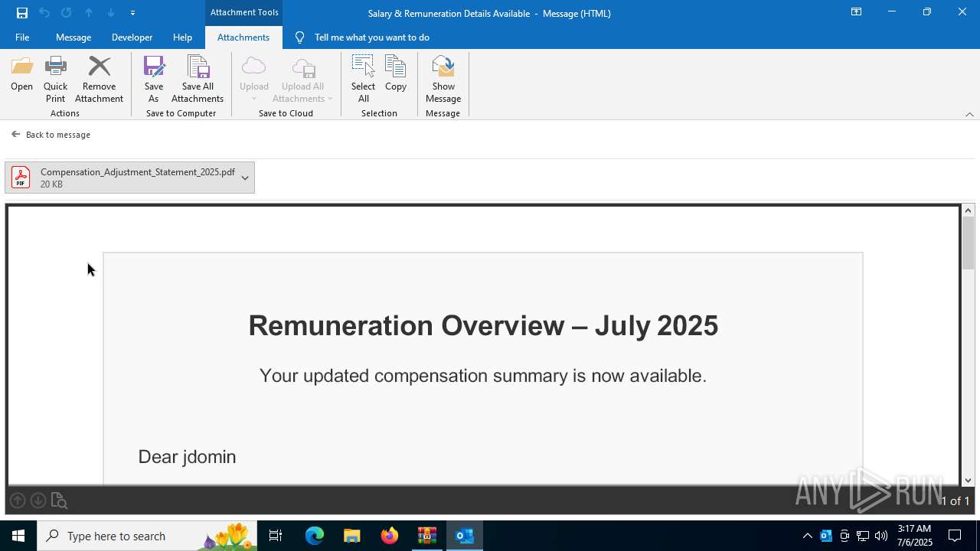Copy the selected attachment
980x551 pixels.
coord(396,75)
